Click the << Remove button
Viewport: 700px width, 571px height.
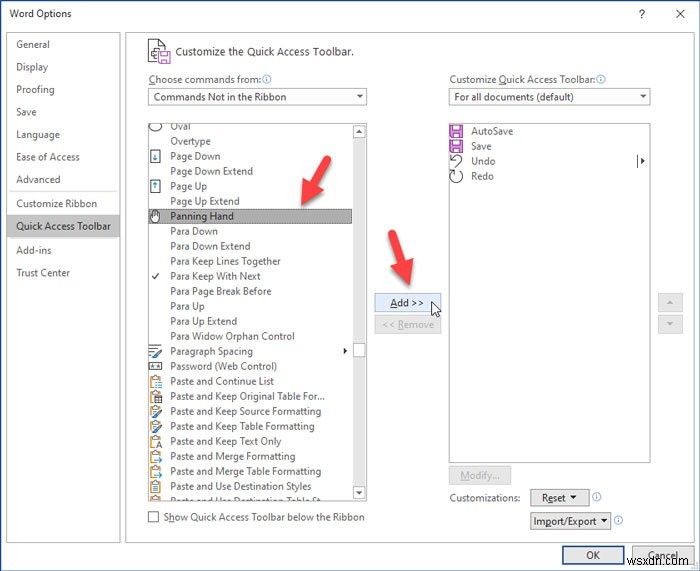click(408, 325)
